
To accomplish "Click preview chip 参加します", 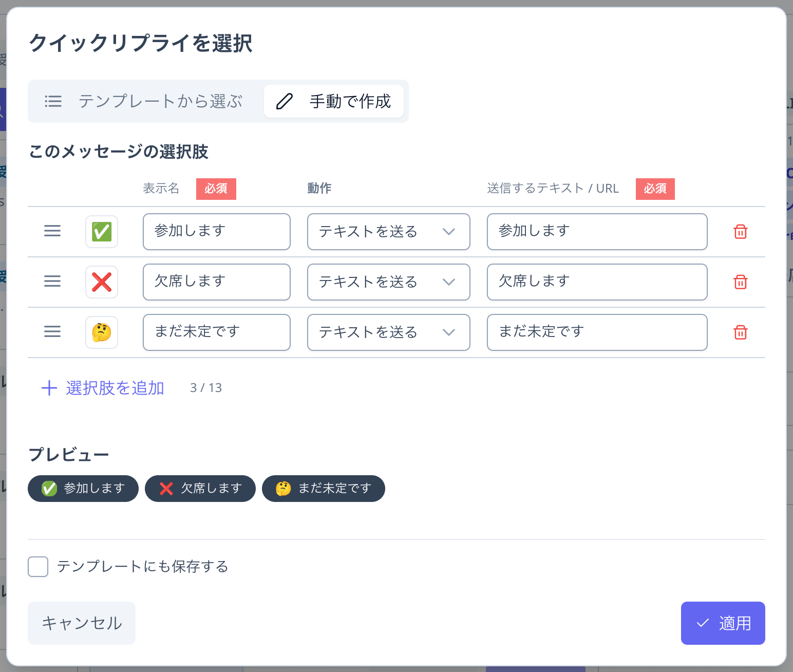I will tap(83, 489).
